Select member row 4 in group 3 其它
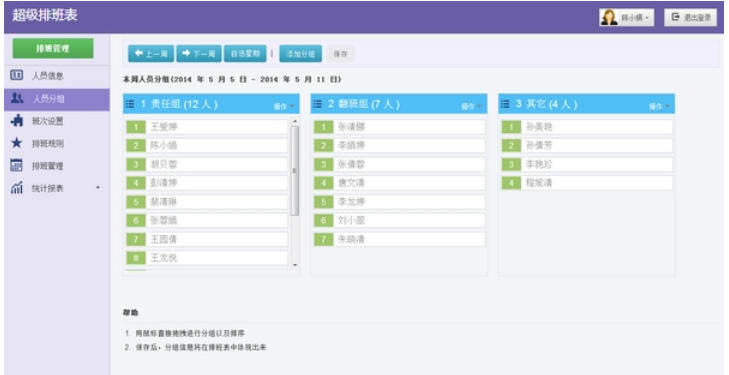Screen dimensions: 729x375 point(587,183)
